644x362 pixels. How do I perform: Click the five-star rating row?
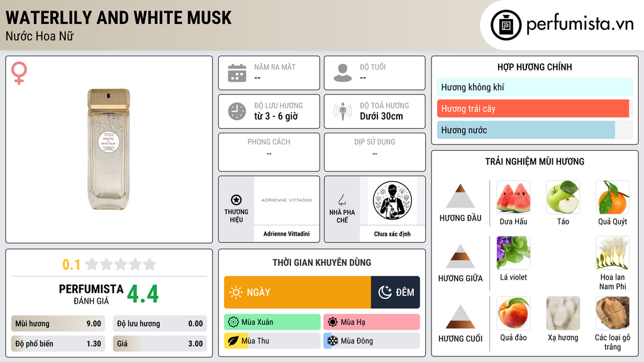click(x=121, y=264)
